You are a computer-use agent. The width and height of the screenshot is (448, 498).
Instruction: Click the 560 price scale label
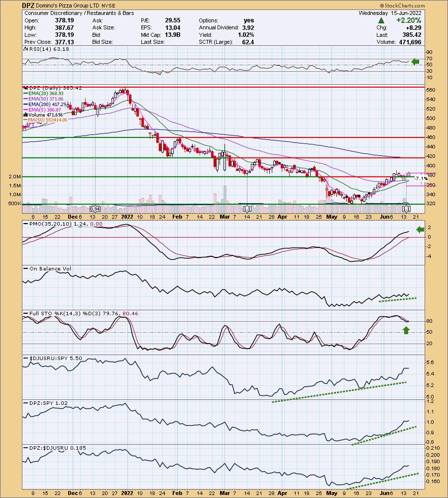[431, 90]
